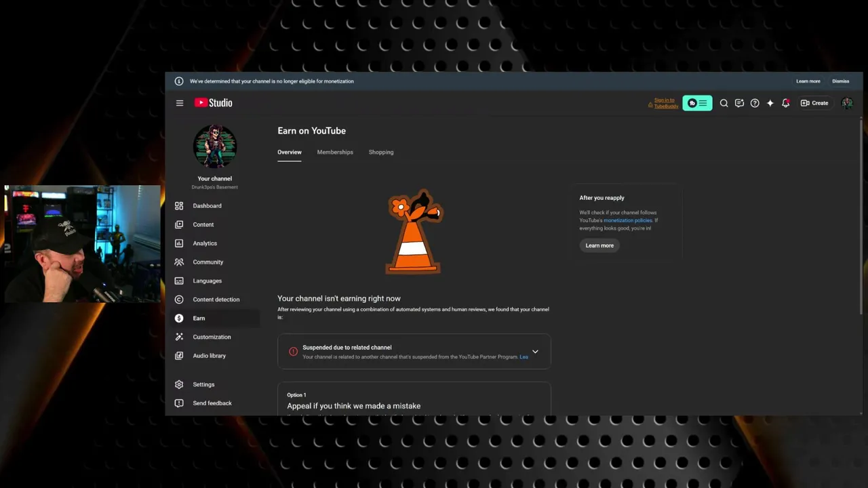The image size is (868, 488).
Task: Open the hamburger navigation menu
Action: coord(180,103)
